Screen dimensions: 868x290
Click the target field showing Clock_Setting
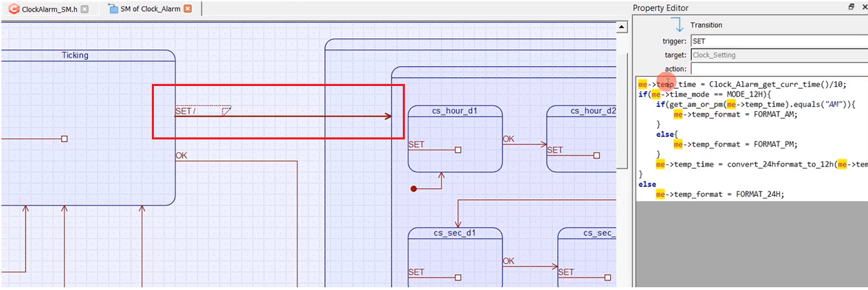779,55
